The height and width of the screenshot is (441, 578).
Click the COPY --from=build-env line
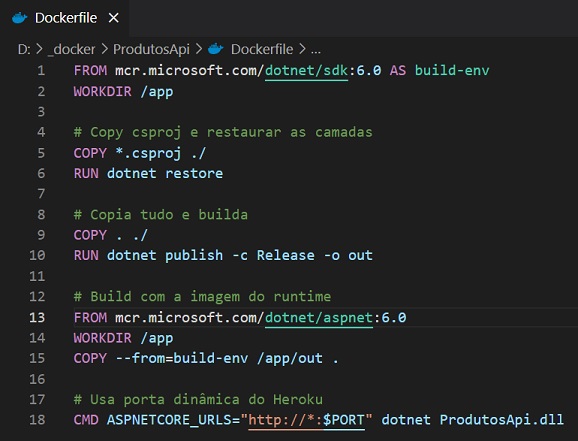[x=206, y=358]
